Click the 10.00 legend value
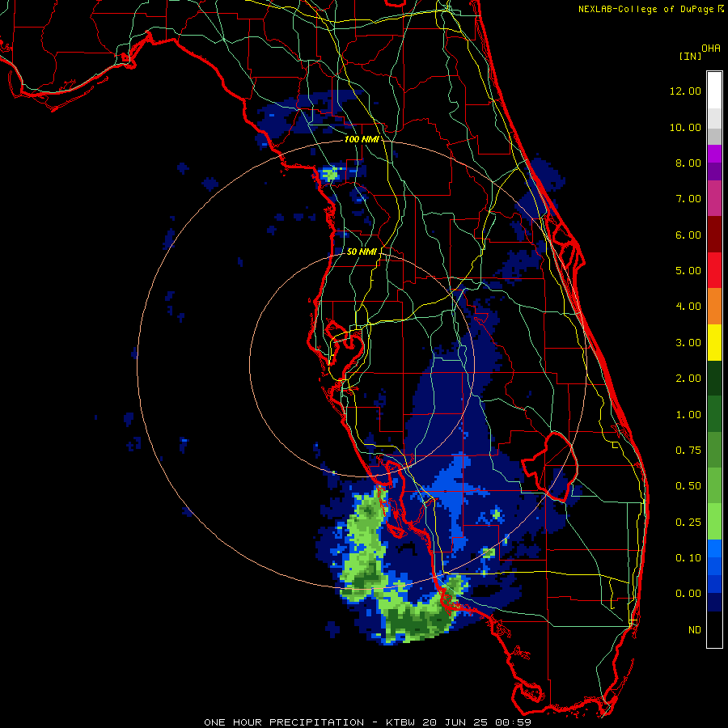The image size is (728, 728). (x=685, y=127)
